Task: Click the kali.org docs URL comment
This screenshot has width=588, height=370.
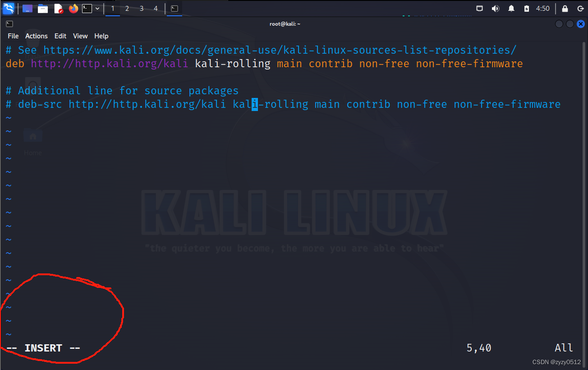Action: click(280, 50)
